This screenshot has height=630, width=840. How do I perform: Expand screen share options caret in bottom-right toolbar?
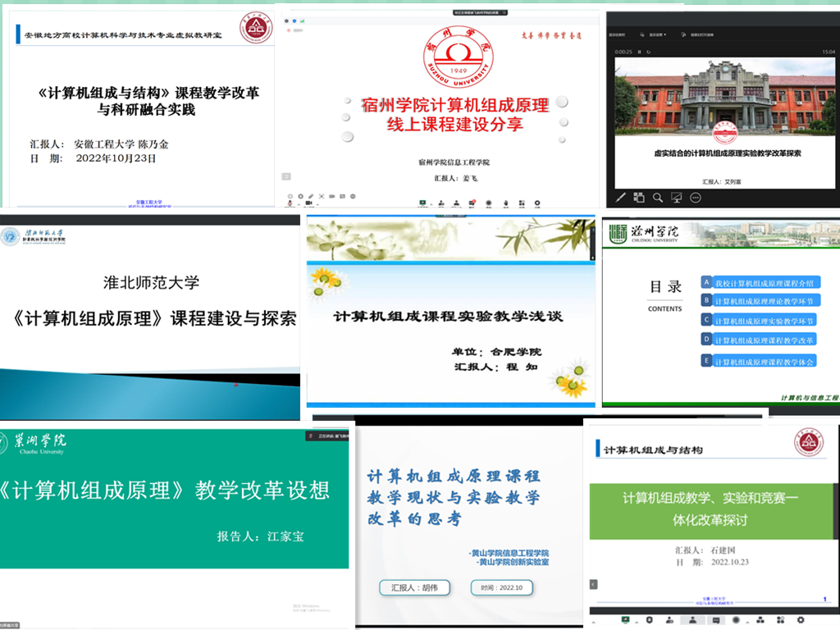point(635,621)
